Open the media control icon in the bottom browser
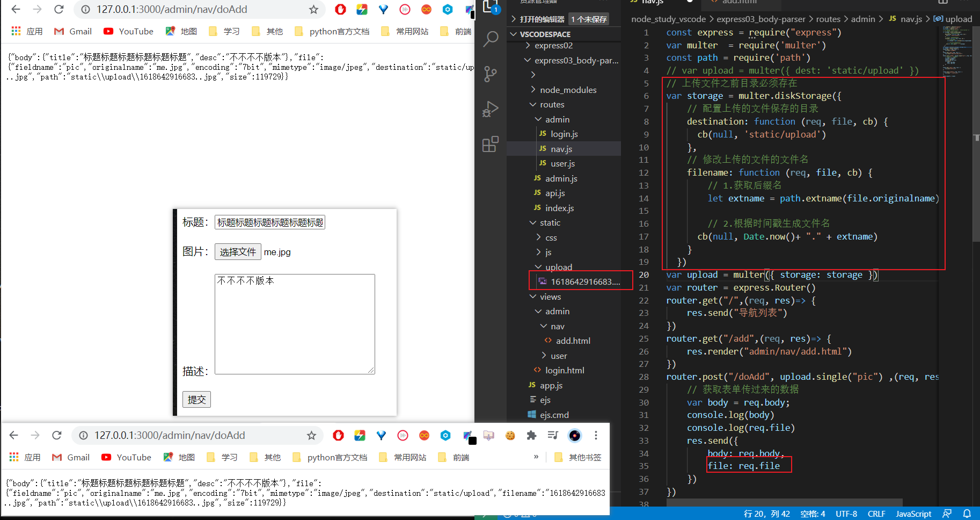Viewport: 980px width, 520px height. click(553, 435)
